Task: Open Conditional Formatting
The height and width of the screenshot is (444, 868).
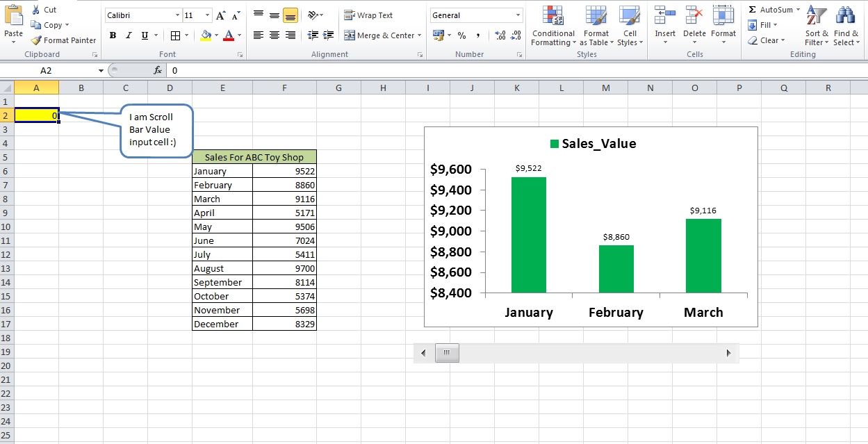Action: pyautogui.click(x=552, y=26)
